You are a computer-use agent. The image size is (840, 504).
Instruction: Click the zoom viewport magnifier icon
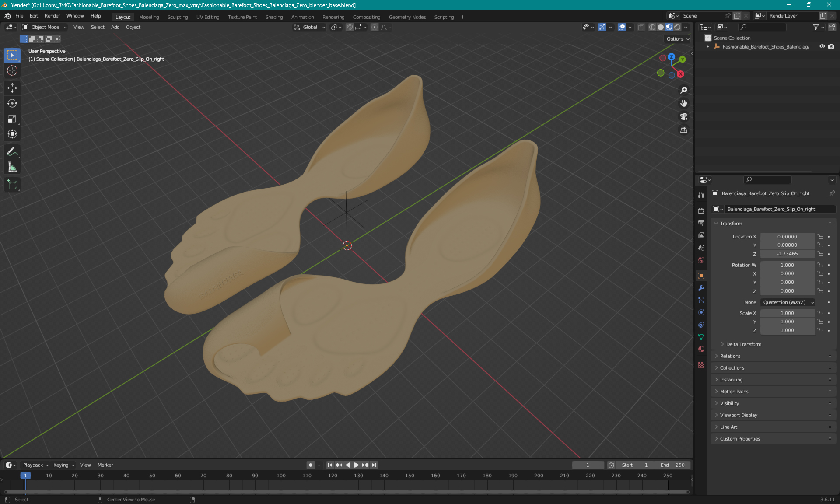click(684, 90)
